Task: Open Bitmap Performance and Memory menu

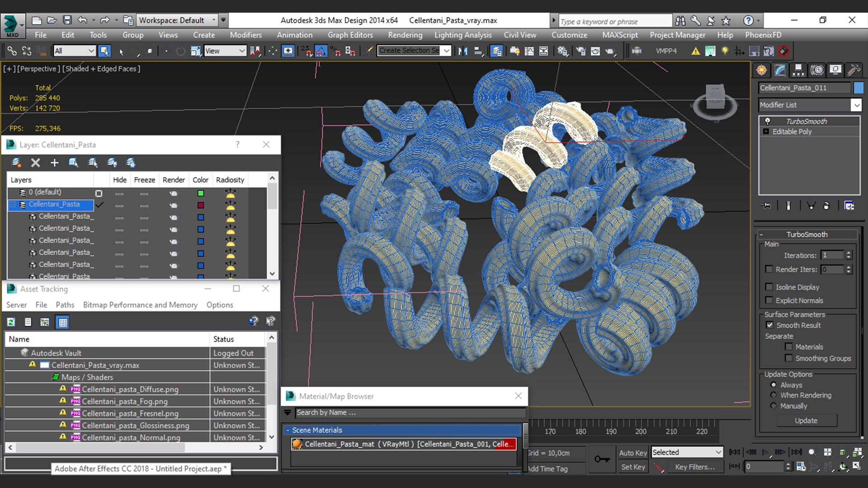Action: tap(140, 305)
